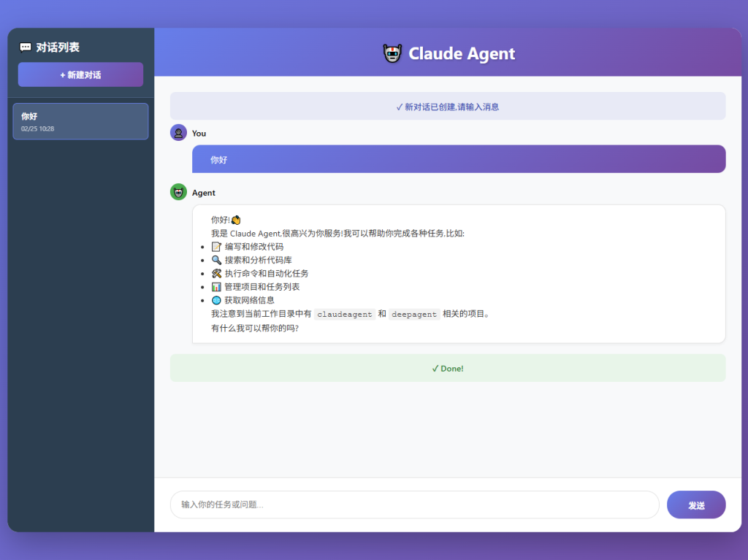This screenshot has width=748, height=560.
Task: Click the 新对话已创建 notification banner
Action: tap(447, 107)
